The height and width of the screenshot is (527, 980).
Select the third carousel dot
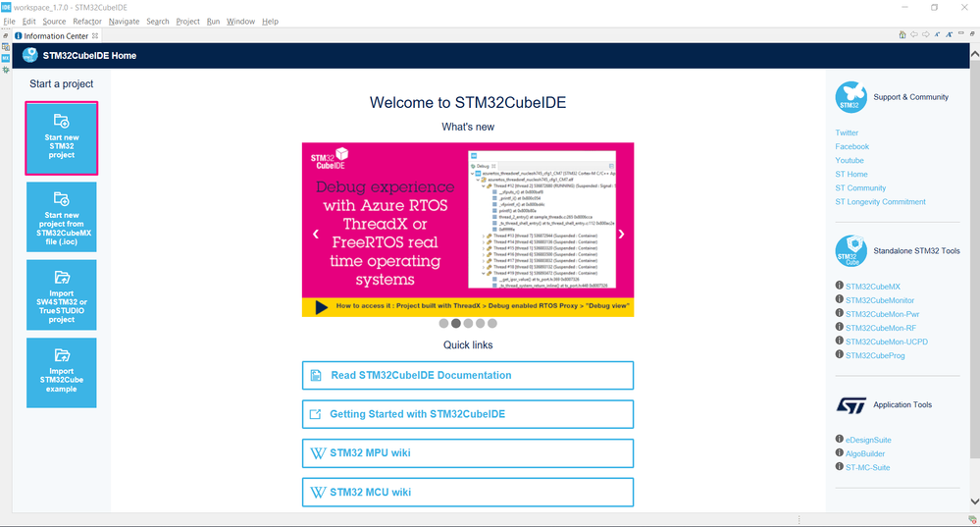pos(468,323)
